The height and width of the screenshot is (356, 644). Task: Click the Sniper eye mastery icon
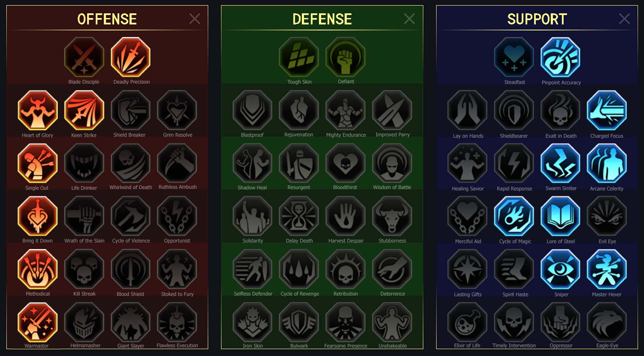click(560, 269)
